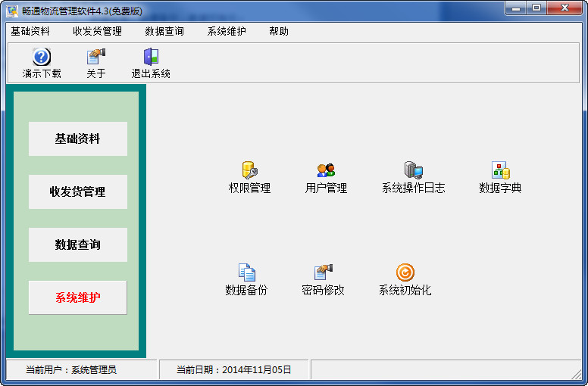Open the 系统维护 menu

pyautogui.click(x=227, y=32)
